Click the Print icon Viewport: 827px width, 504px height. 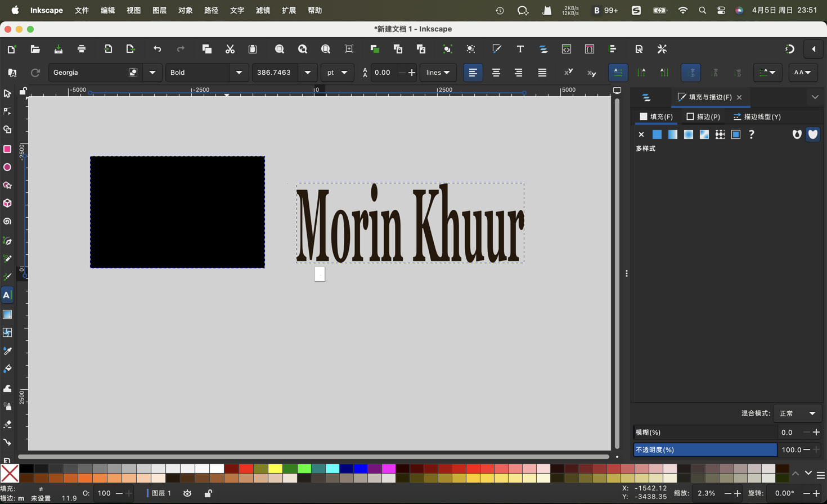[x=82, y=49]
